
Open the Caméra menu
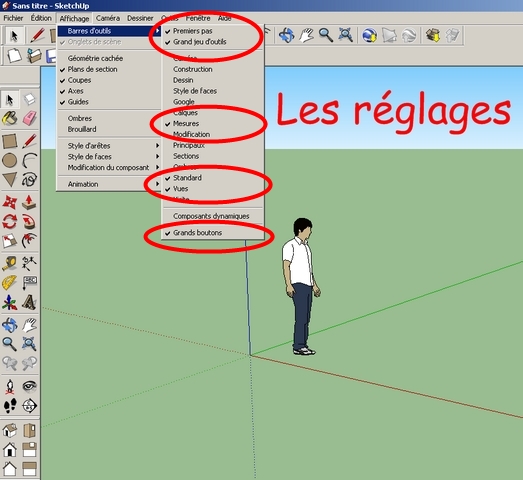tap(108, 18)
